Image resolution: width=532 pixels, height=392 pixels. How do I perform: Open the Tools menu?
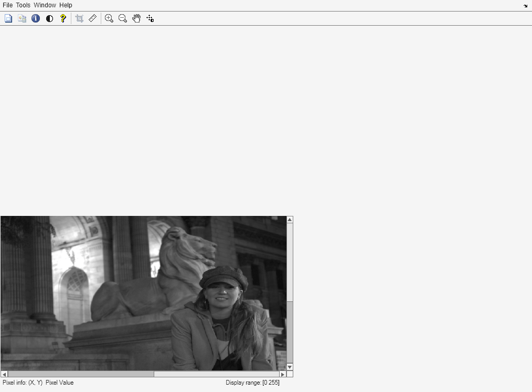22,5
